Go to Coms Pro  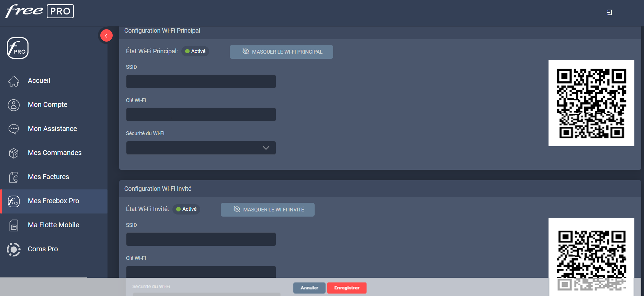point(43,249)
